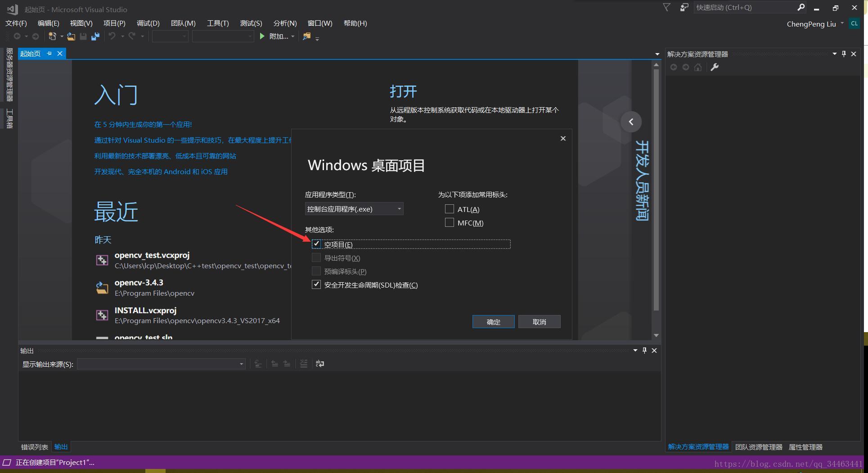The height and width of the screenshot is (473, 868).
Task: Open the notifications flag icon
Action: tap(667, 7)
